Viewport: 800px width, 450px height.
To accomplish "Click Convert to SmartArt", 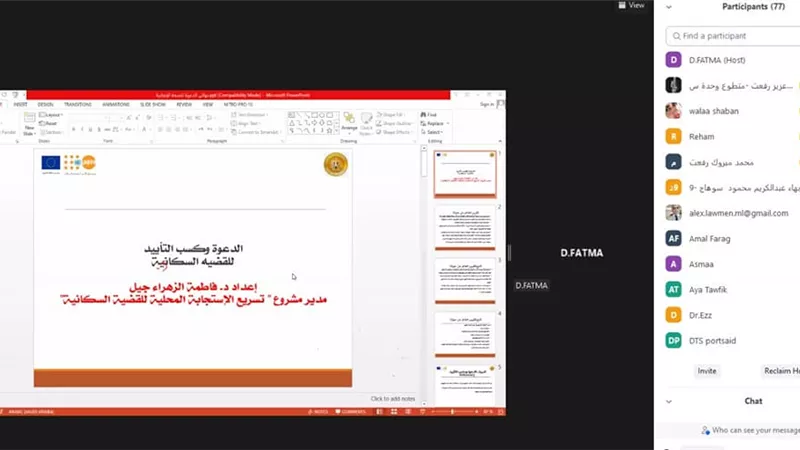I will pos(255,132).
